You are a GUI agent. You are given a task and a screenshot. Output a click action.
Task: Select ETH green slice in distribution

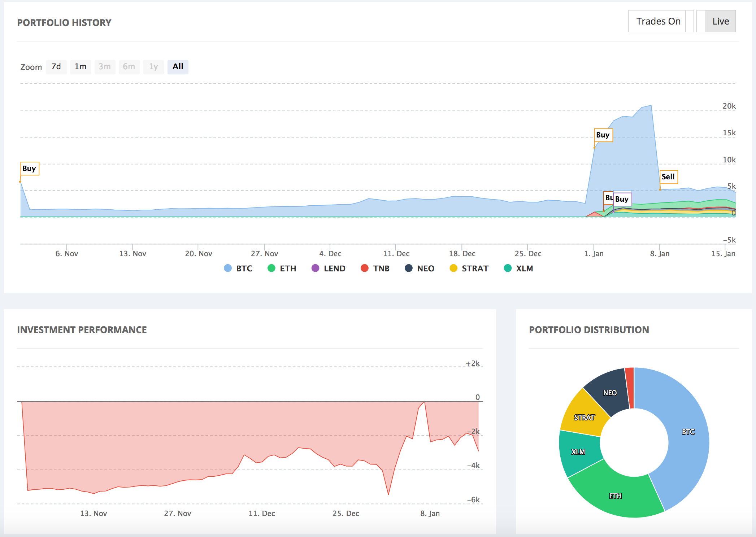click(615, 496)
